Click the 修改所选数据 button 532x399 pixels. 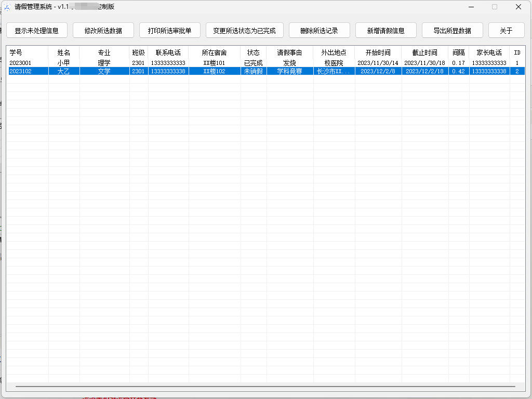click(103, 31)
